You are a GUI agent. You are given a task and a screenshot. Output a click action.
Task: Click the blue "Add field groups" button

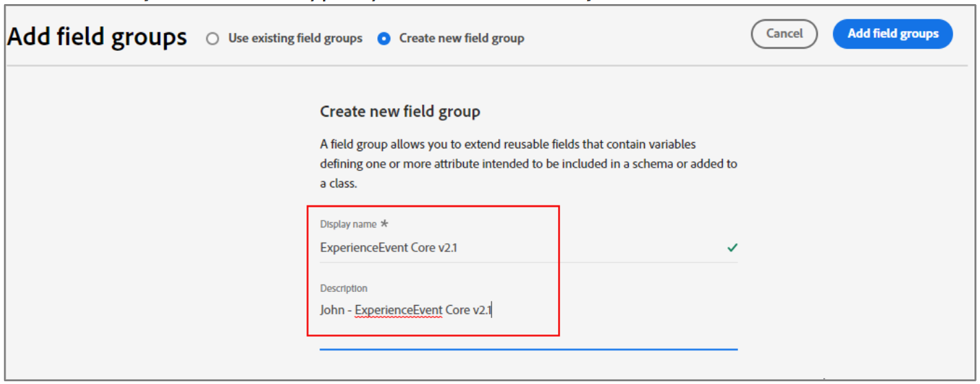893,34
